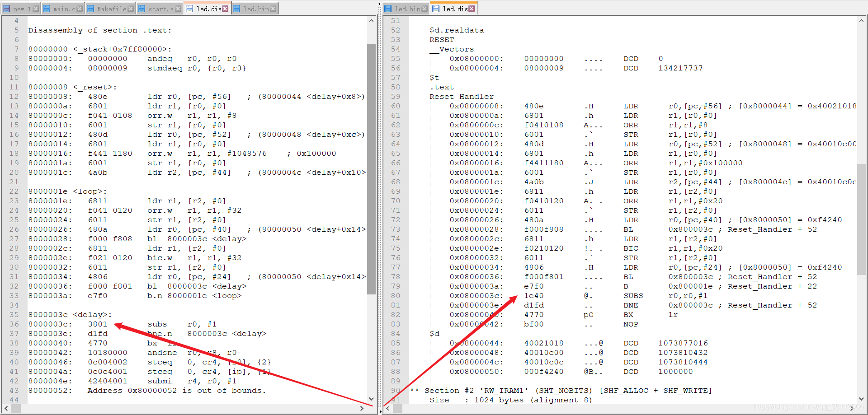Click DCD value '1073877016'

(683, 343)
